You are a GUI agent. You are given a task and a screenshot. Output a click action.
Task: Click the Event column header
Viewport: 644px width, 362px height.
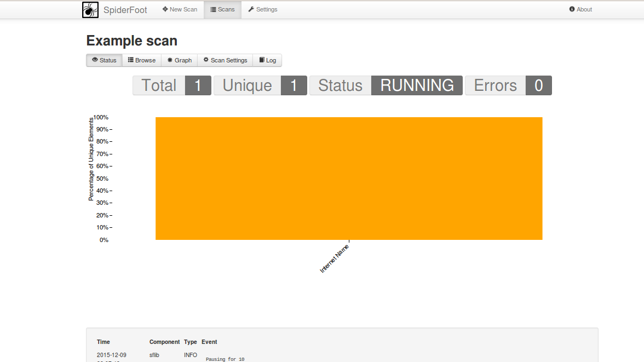[209, 342]
